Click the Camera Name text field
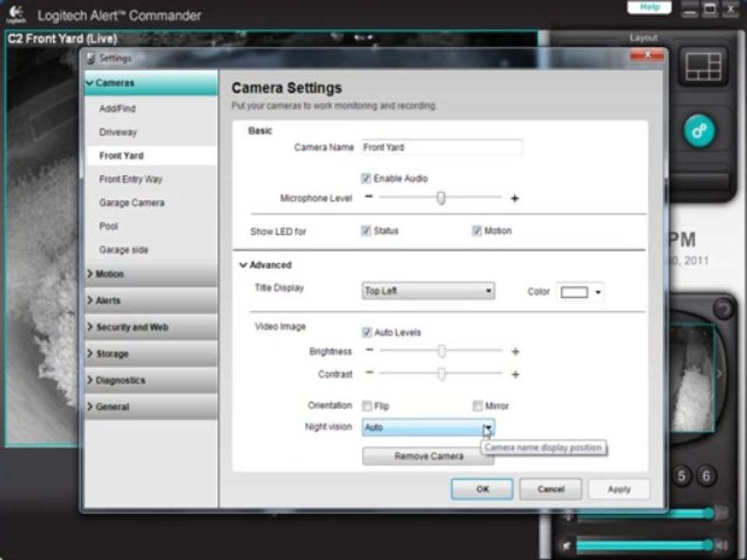This screenshot has width=747, height=560. click(442, 147)
